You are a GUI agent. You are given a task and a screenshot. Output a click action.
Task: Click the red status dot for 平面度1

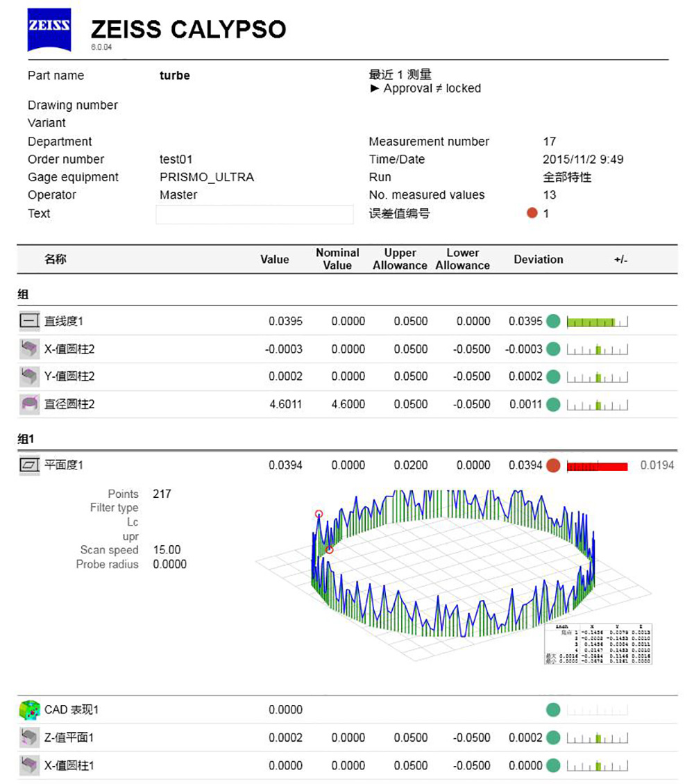click(553, 465)
